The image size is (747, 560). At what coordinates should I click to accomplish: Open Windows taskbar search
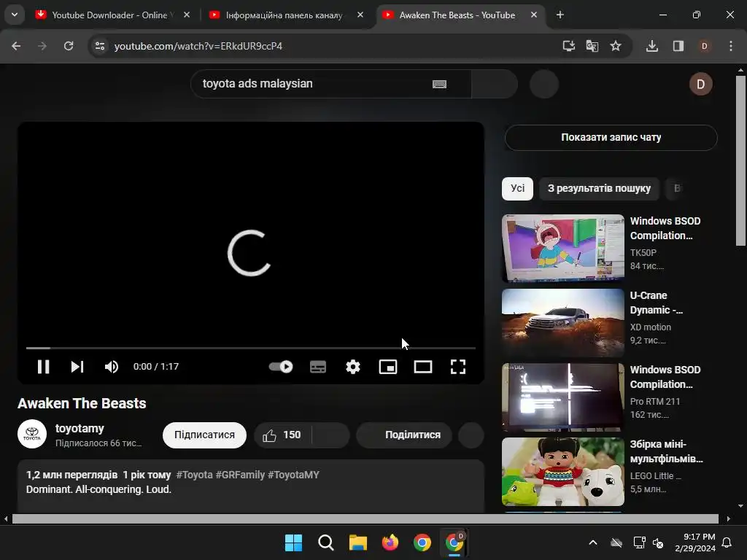point(326,542)
